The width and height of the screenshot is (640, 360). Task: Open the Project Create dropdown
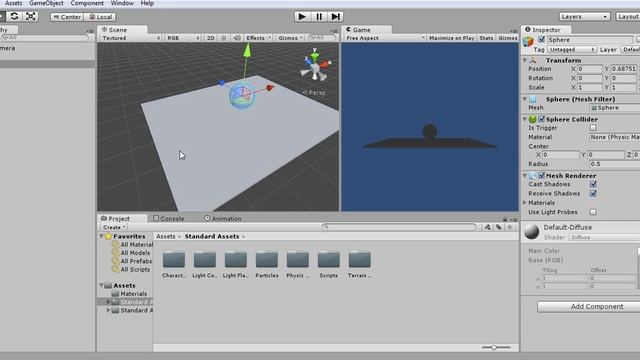[114, 227]
